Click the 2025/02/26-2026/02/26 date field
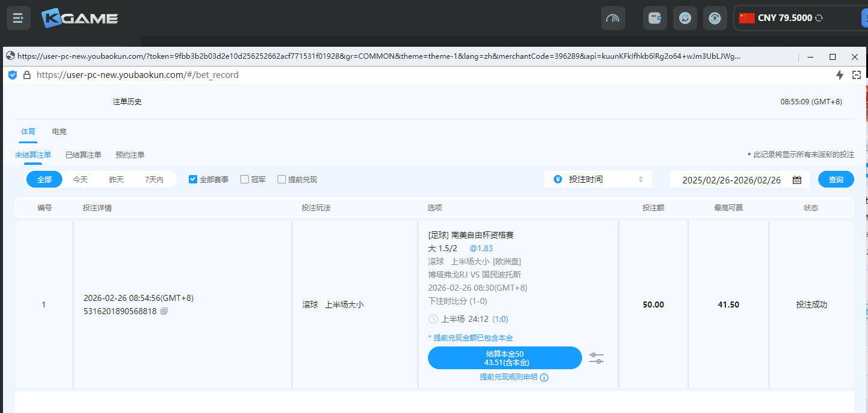The image size is (868, 413). click(731, 180)
